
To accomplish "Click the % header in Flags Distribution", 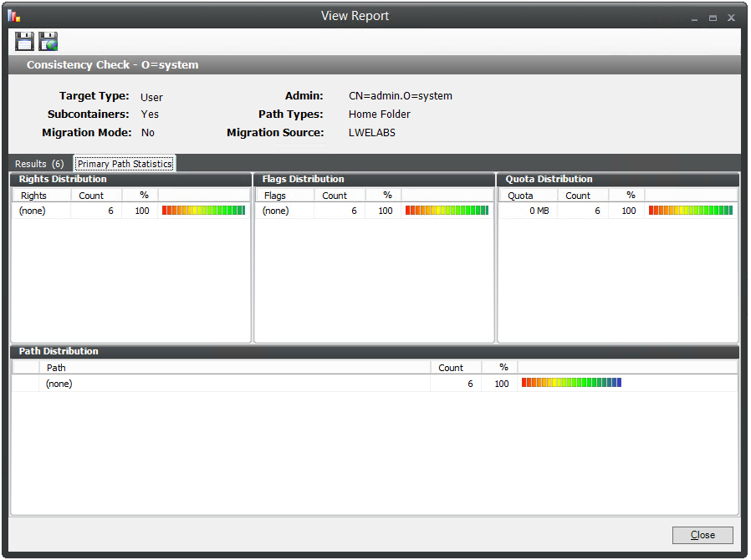I will coord(383,196).
